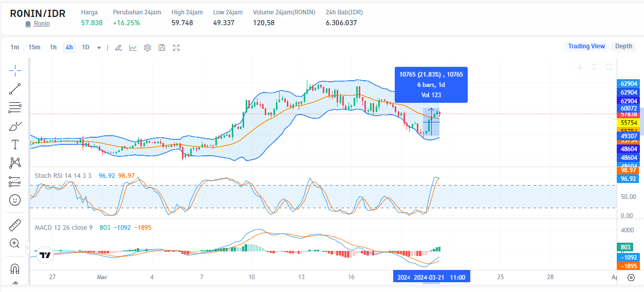Screen dimensions: 644x292
Task: Open the patterns drawing tool
Action: [x=15, y=163]
